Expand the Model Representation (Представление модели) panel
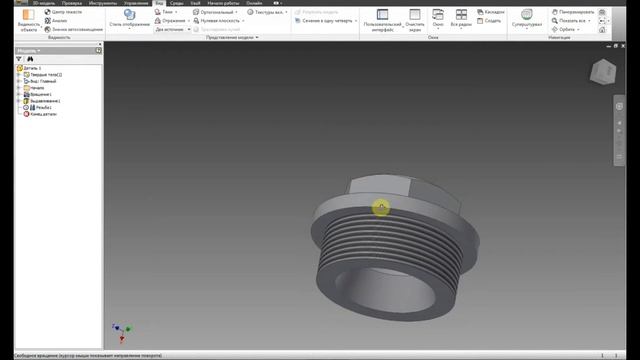 pos(232,37)
